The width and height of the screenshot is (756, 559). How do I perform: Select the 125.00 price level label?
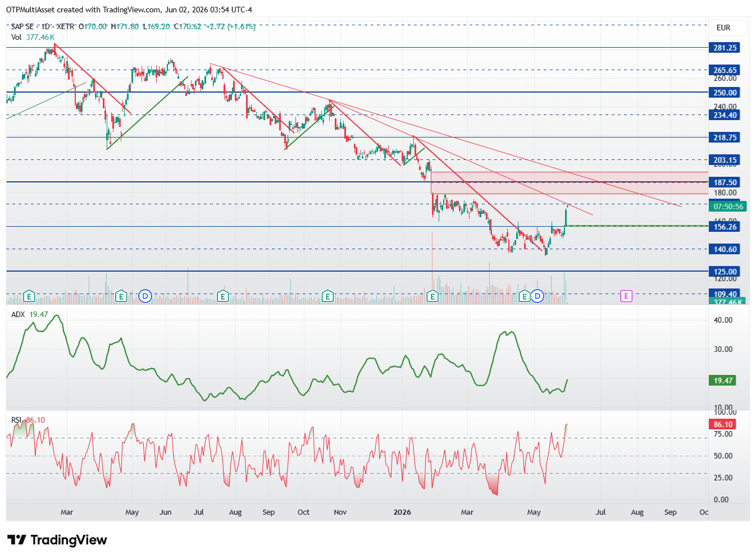725,272
